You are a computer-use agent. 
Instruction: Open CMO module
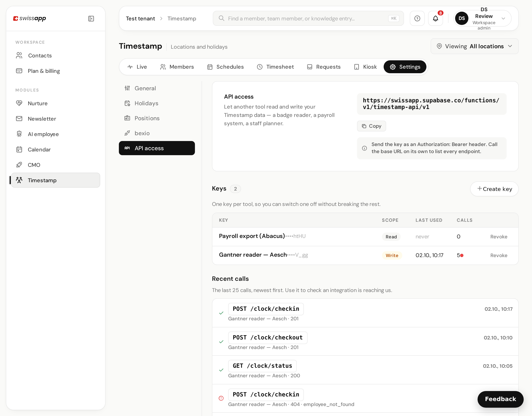(55, 165)
